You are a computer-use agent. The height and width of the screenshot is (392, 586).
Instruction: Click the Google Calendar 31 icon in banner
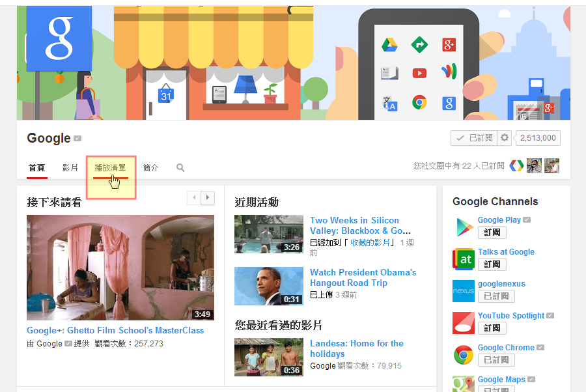165,95
